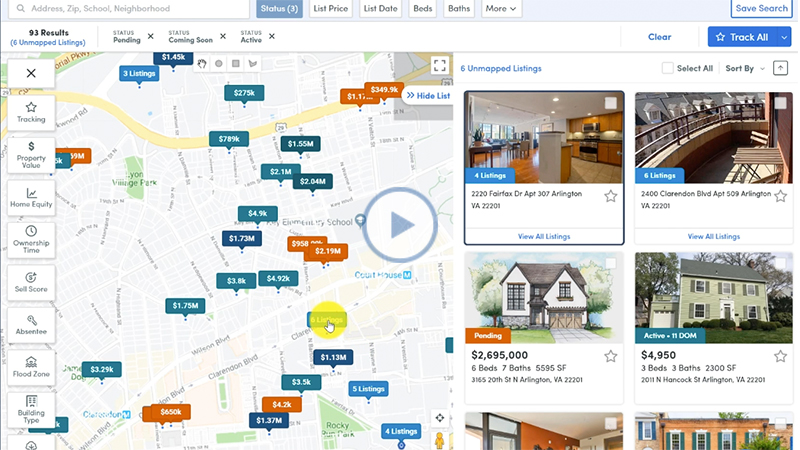Click the address search input field
This screenshot has height=450, width=800.
coord(129,9)
